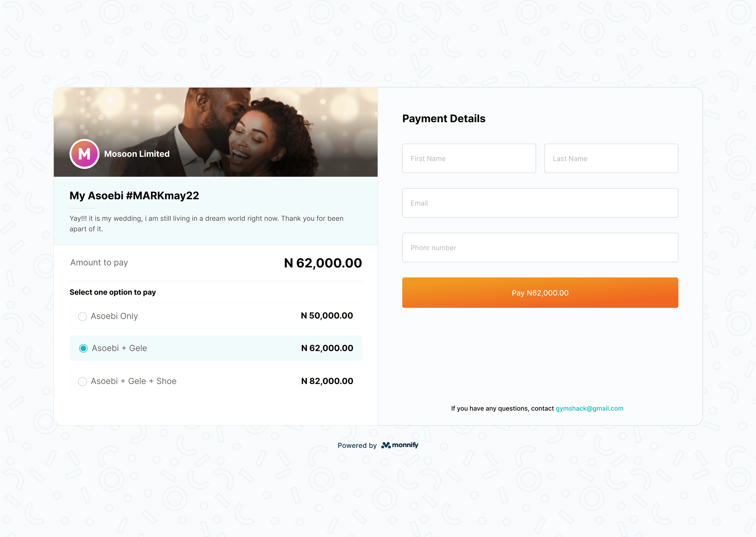Viewport: 756px width, 537px height.
Task: Click the First Name input field
Action: (x=469, y=158)
